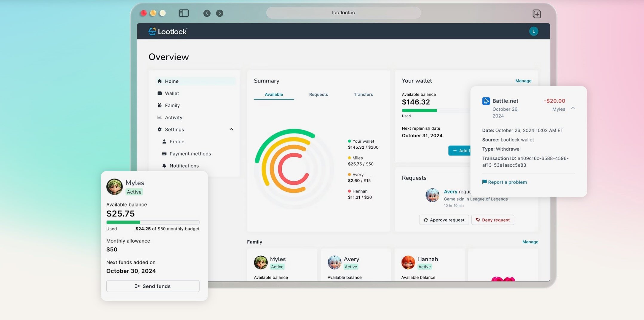The image size is (644, 320).
Task: Go forward with browser forward arrow
Action: 220,13
